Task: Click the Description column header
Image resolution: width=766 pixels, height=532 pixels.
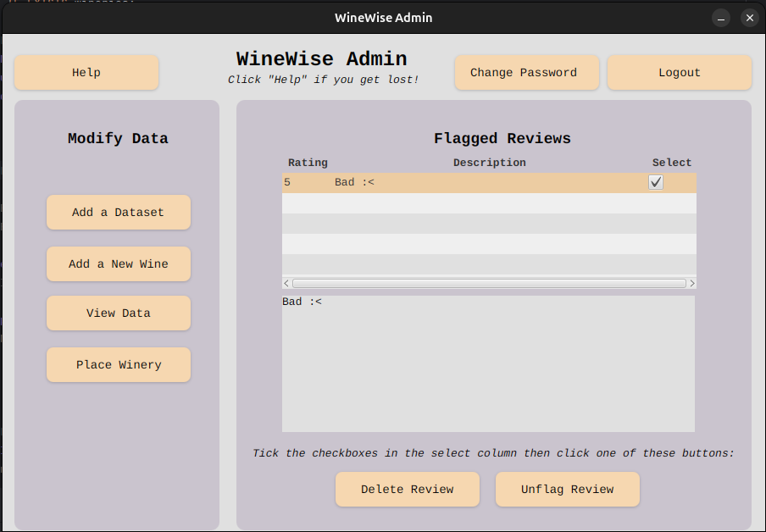Action: pos(490,163)
